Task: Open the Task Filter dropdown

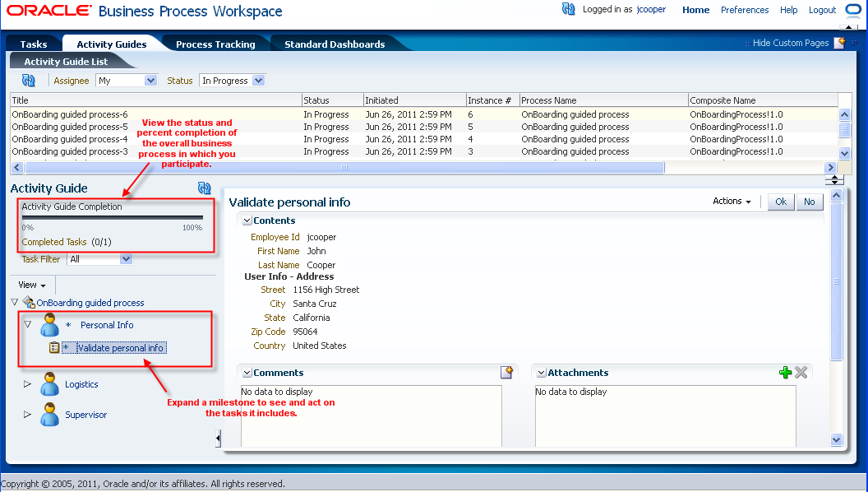Action: point(126,258)
